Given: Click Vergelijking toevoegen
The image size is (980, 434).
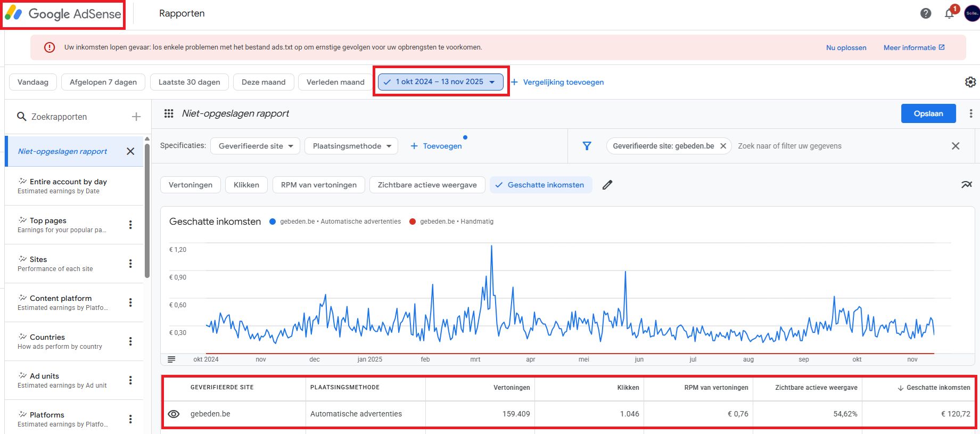Looking at the screenshot, I should 557,82.
